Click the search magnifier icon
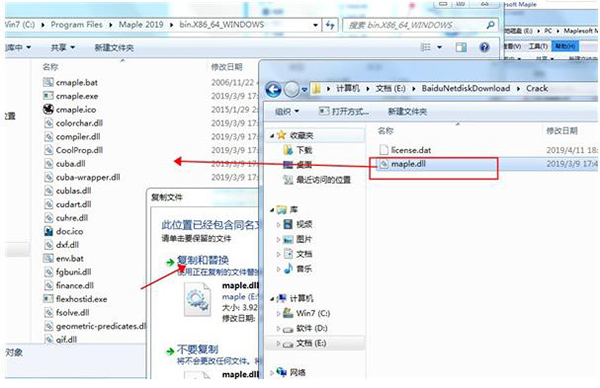Viewport: 600px width, 388px height. point(490,25)
